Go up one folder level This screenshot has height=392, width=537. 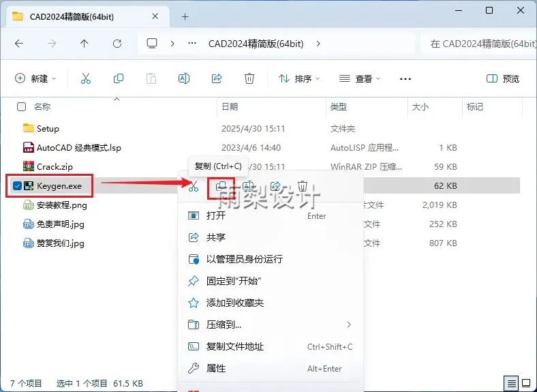click(x=84, y=44)
